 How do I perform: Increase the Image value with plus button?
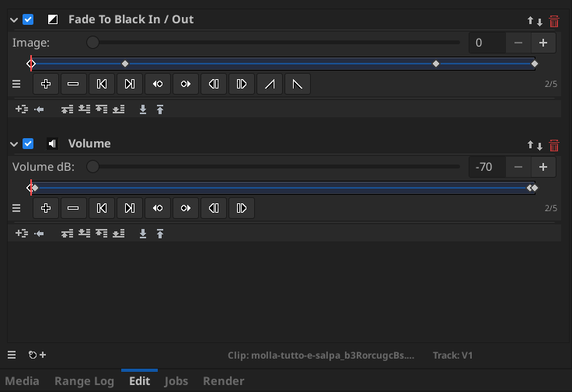pyautogui.click(x=543, y=43)
